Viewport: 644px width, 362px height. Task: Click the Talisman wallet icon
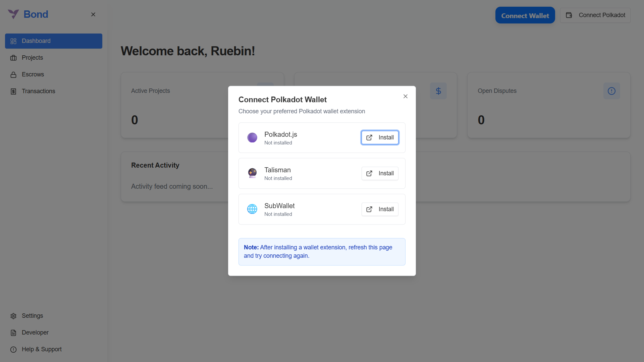coord(252,173)
